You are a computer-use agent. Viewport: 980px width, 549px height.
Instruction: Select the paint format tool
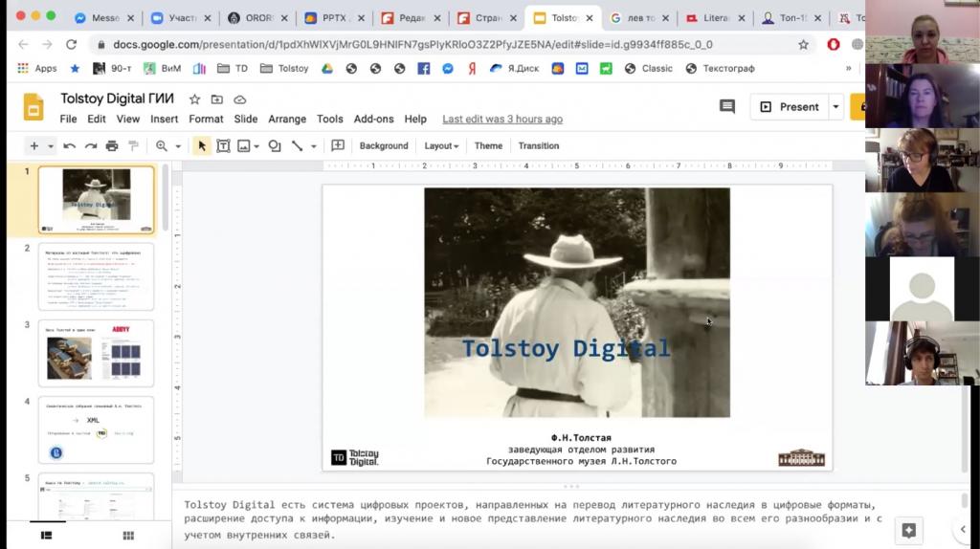pos(133,146)
